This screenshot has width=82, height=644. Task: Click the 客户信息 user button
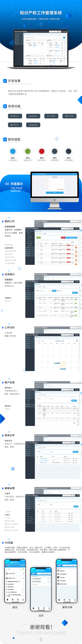click(69, 116)
